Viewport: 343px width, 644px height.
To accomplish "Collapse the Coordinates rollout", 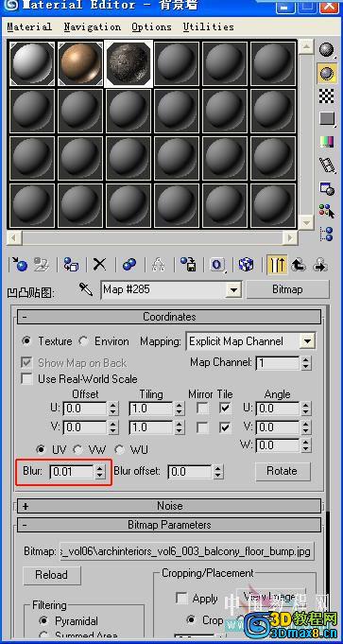I will click(x=169, y=317).
